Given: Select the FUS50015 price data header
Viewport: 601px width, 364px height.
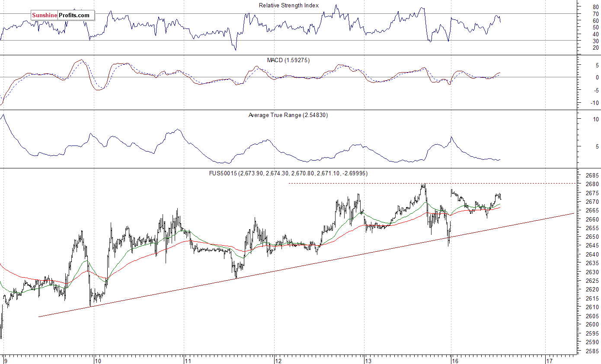Looking at the screenshot, I should click(289, 174).
